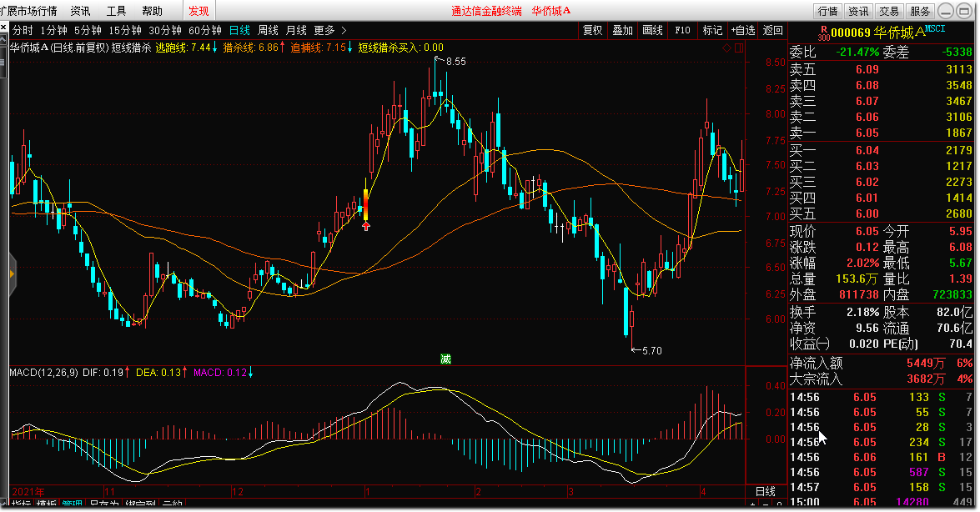The height and width of the screenshot is (512, 980).
Task: Click the diamond icon above the price axis
Action: pyautogui.click(x=727, y=48)
